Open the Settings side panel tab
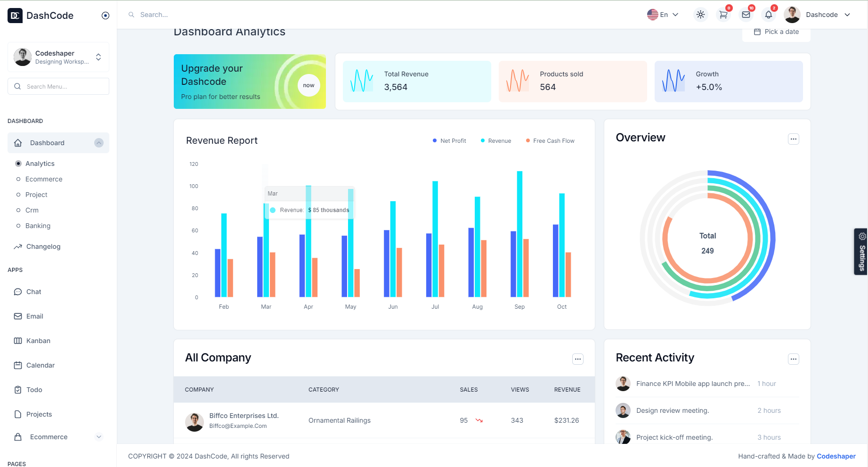This screenshot has height=467, width=868. coord(861,252)
